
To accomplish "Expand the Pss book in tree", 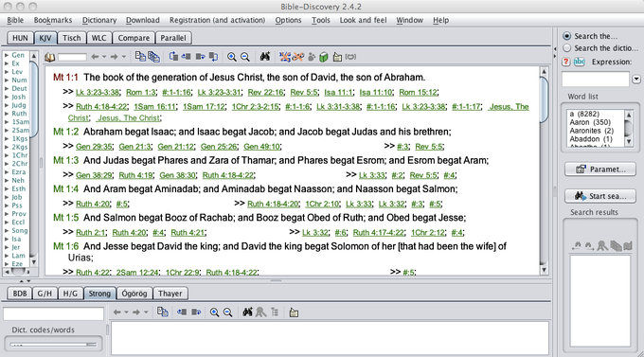I will coord(7,205).
